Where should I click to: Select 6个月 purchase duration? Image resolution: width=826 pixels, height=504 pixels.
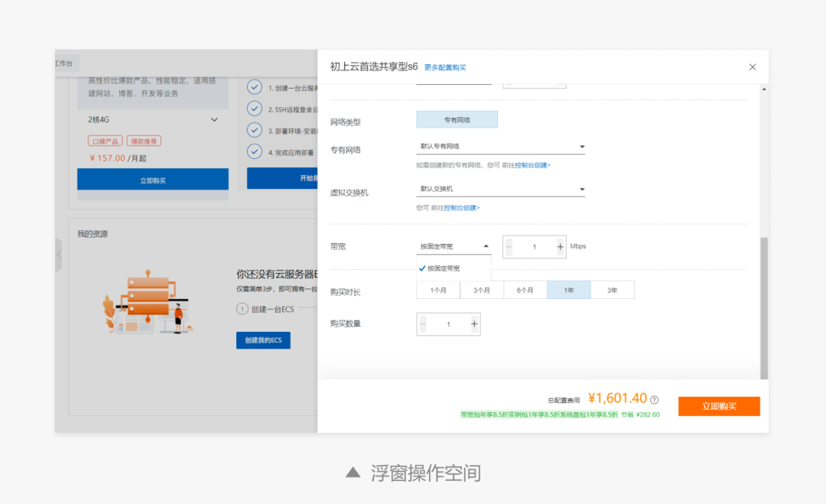[x=525, y=290]
